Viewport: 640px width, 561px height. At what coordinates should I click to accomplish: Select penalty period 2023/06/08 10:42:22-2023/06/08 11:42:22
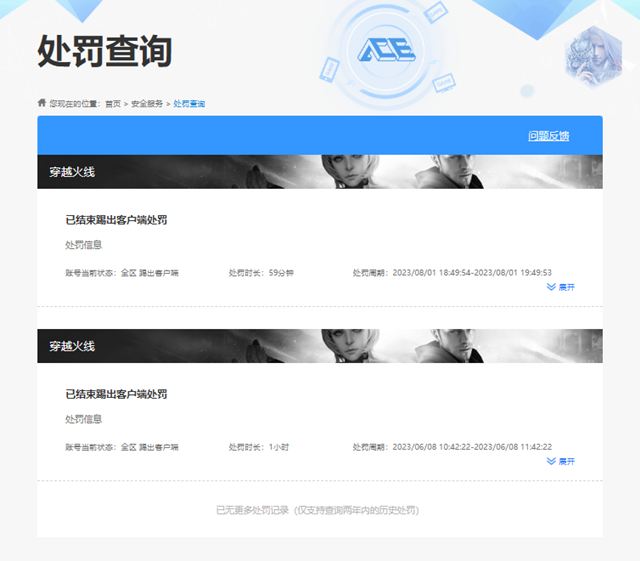tap(452, 447)
